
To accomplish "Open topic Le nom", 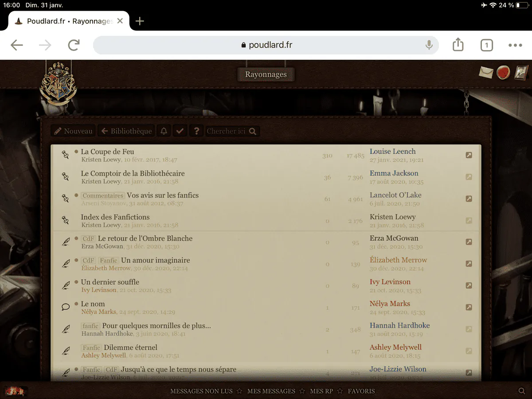I will click(x=93, y=304).
